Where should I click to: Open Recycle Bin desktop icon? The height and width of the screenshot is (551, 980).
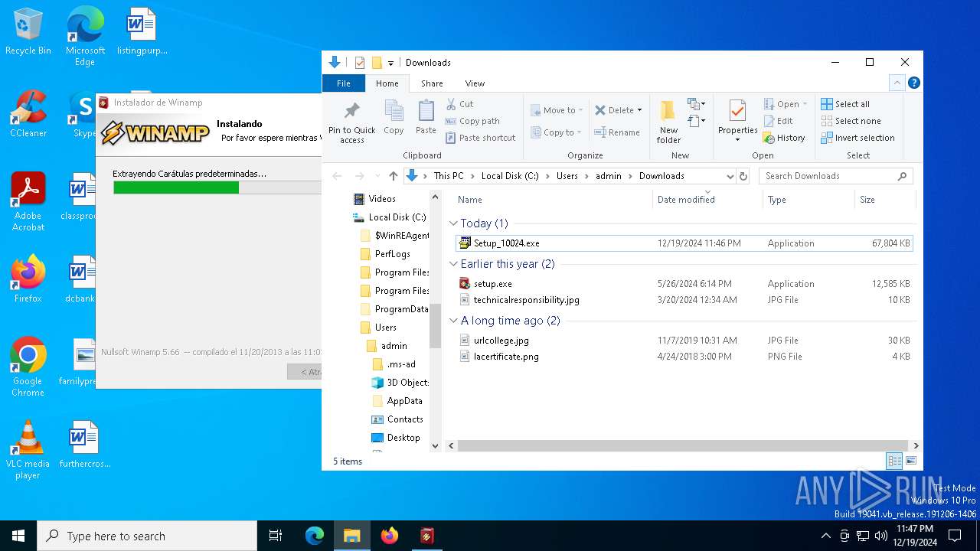(28, 32)
